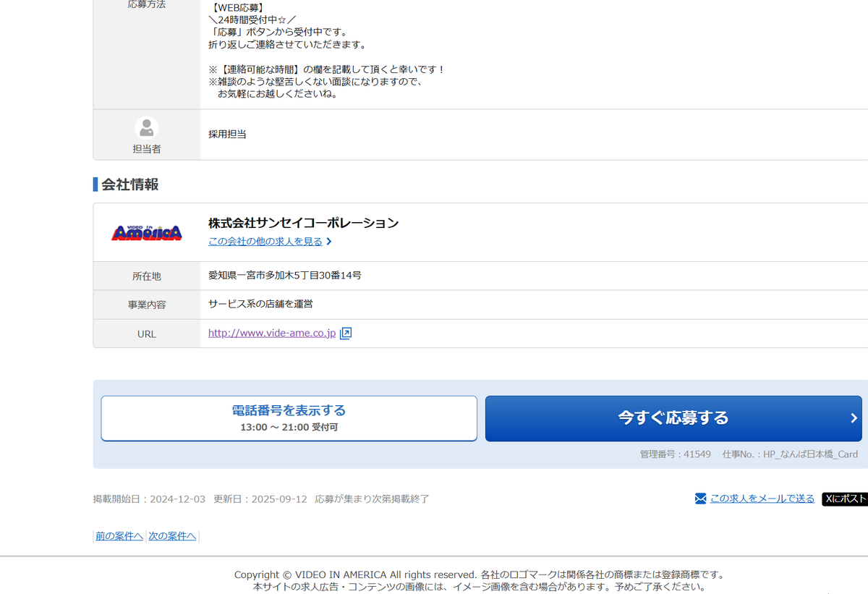Go to 前の案件へ link

(x=119, y=536)
